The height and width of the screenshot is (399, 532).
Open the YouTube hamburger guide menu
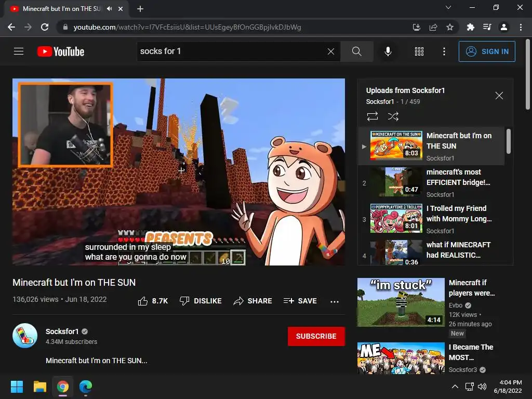[19, 51]
